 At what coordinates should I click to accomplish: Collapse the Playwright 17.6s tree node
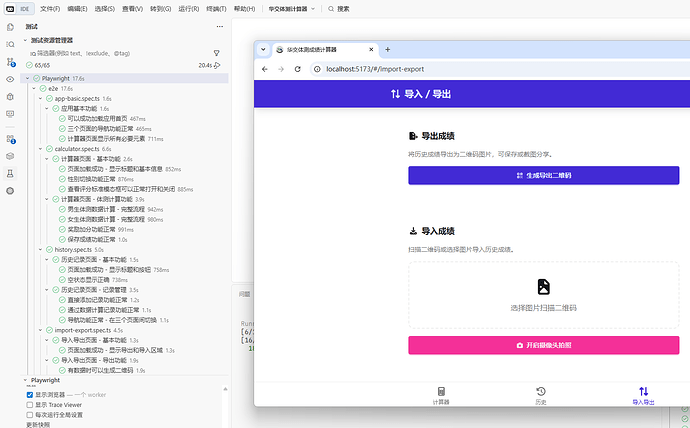[27, 78]
